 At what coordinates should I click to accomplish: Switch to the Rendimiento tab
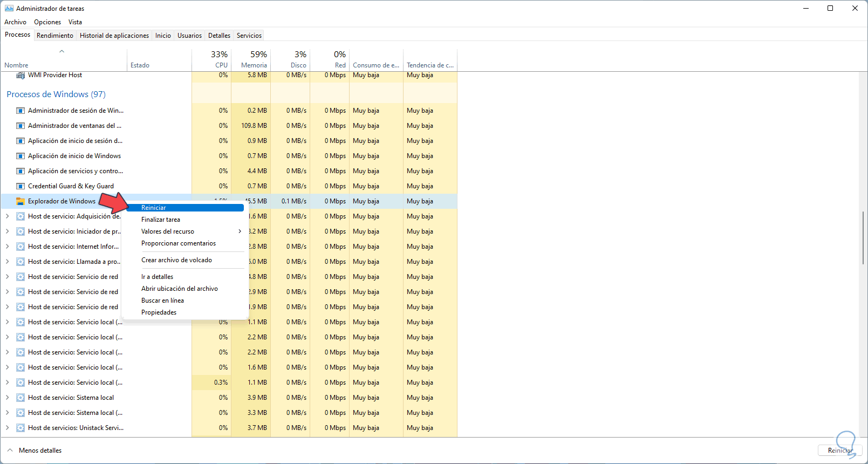(x=55, y=36)
